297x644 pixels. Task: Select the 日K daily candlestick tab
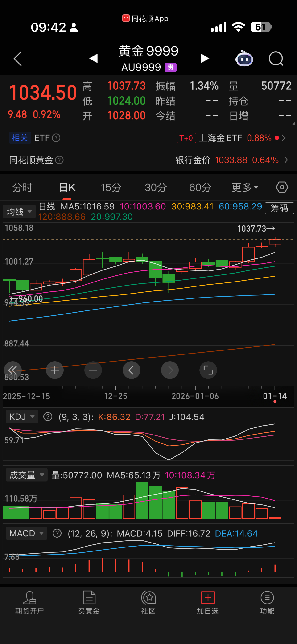point(67,187)
